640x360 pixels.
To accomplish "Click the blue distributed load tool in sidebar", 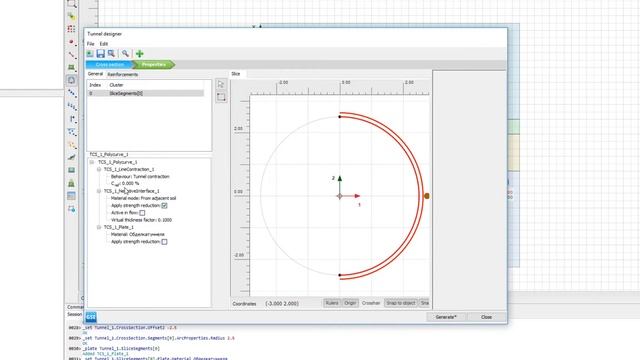I will [x=72, y=106].
